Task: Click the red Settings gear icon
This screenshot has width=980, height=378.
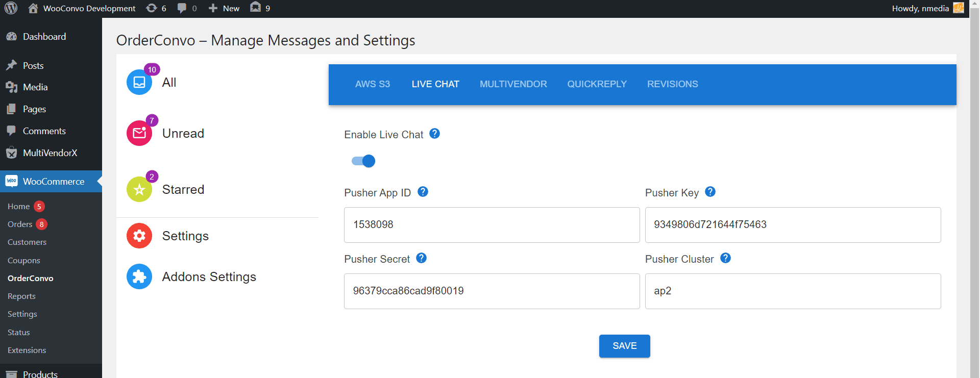Action: tap(139, 236)
